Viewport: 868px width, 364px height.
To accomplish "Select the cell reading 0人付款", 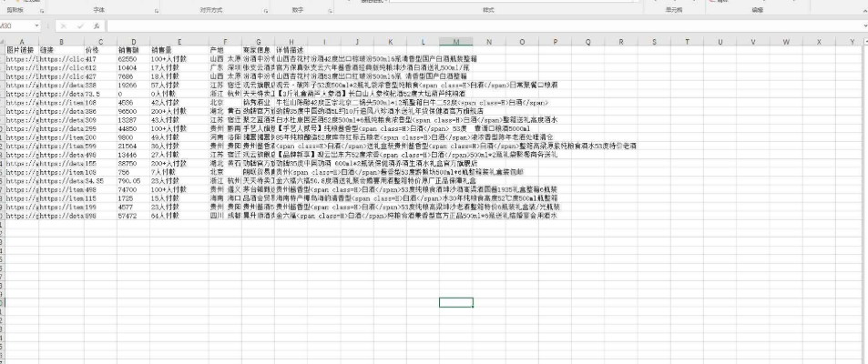I will [179, 94].
